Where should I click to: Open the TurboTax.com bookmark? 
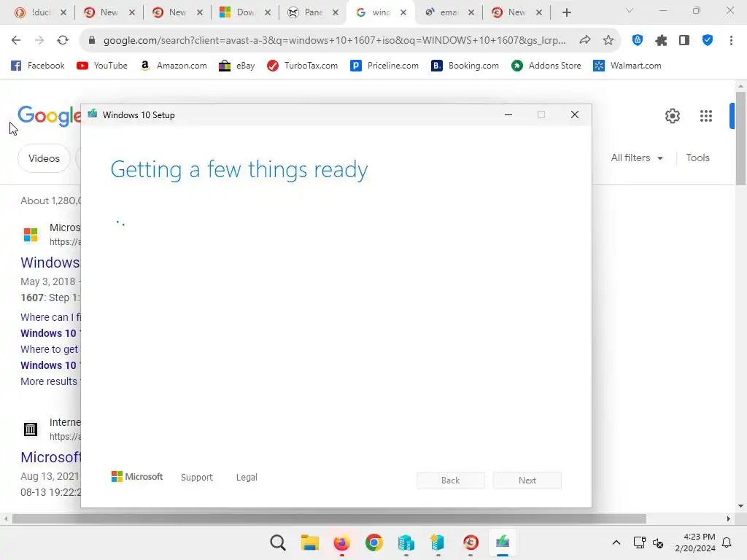pyautogui.click(x=302, y=66)
